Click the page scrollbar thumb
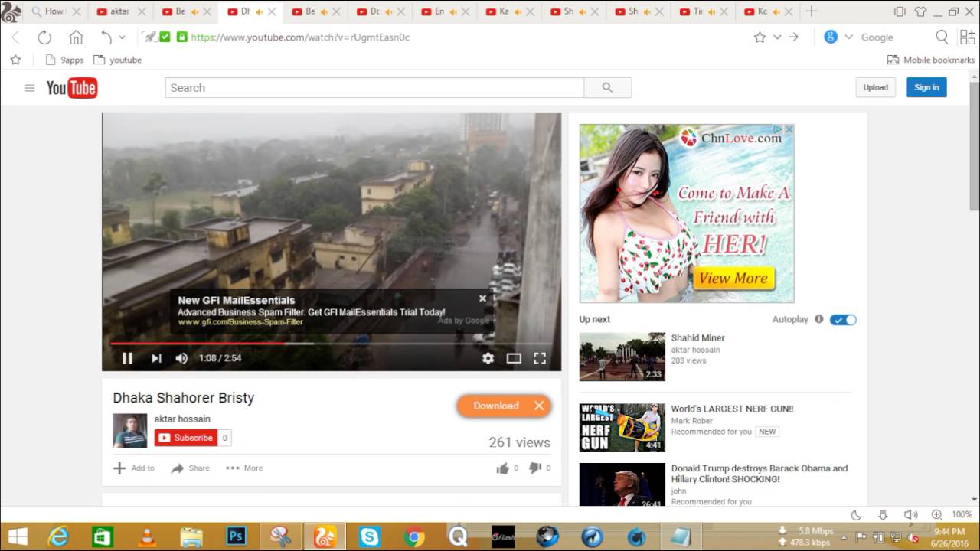The width and height of the screenshot is (980, 551). click(974, 145)
